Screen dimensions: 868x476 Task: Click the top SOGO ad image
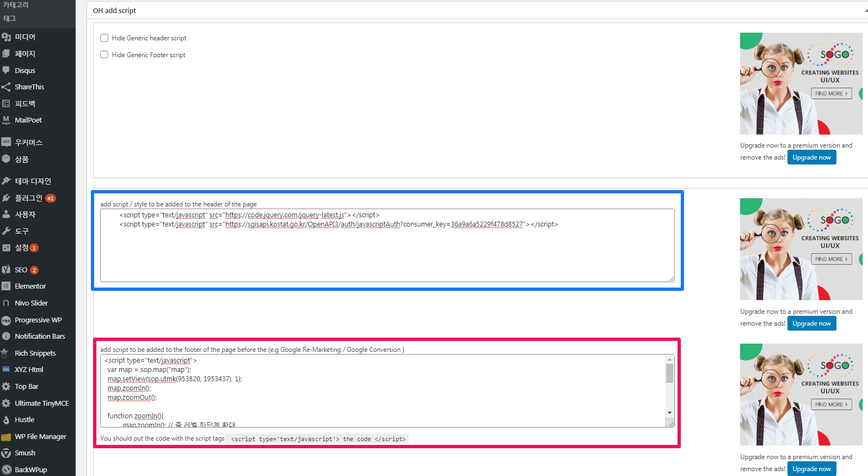point(801,83)
